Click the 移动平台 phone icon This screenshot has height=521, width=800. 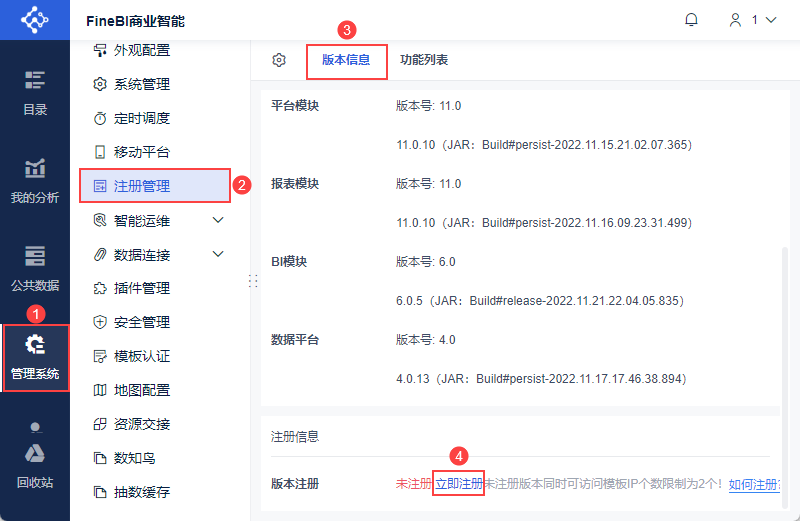tap(100, 152)
